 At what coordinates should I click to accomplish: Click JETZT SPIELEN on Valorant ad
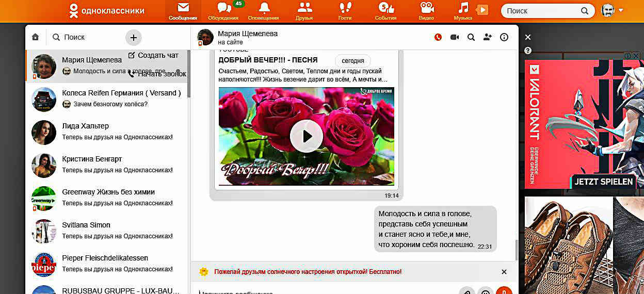click(x=604, y=182)
